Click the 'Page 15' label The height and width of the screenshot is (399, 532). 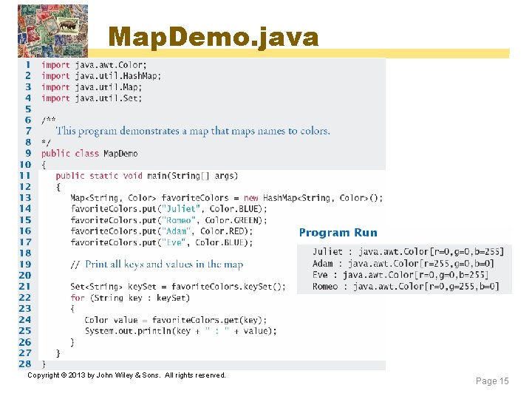492,381
